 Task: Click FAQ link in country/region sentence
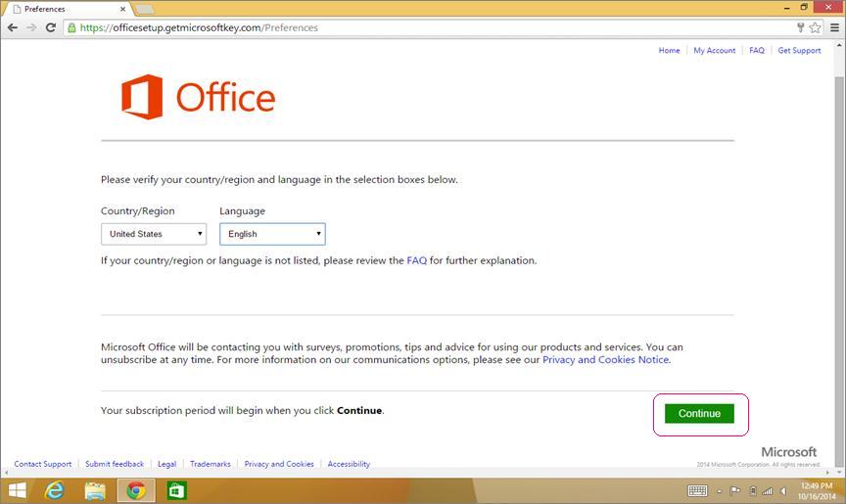416,260
